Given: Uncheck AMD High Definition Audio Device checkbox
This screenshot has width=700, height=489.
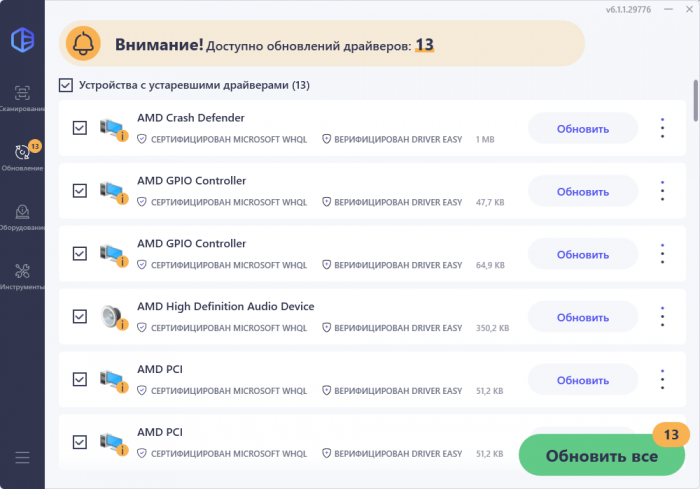Looking at the screenshot, I should tap(80, 317).
